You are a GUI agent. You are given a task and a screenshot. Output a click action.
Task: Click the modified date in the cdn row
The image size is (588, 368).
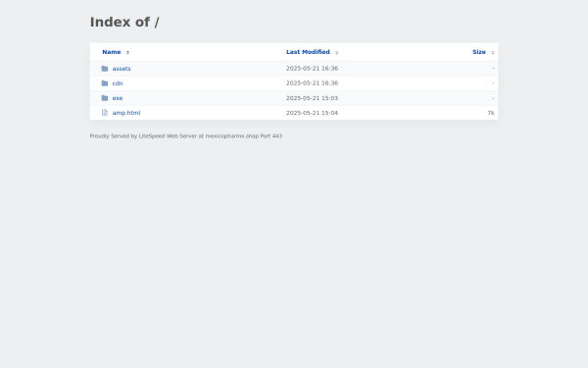click(312, 83)
